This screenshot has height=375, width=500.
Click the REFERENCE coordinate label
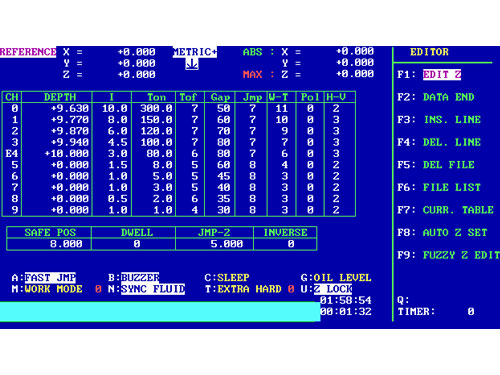pos(28,52)
